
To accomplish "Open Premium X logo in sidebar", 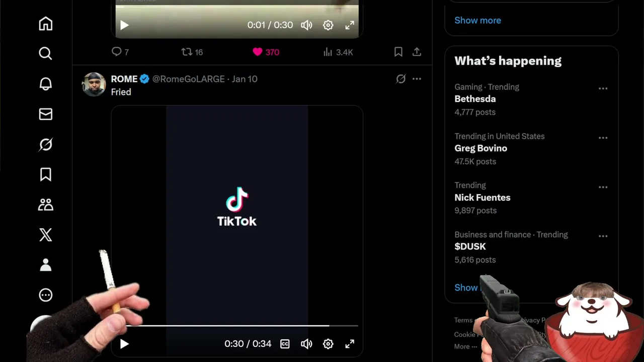I will point(46,235).
